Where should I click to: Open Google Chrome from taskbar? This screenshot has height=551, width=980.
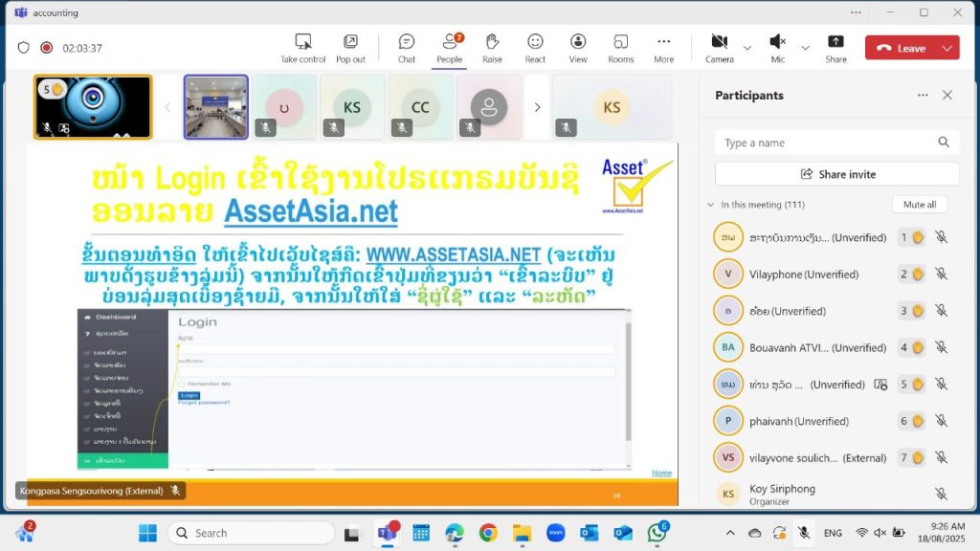click(x=488, y=533)
